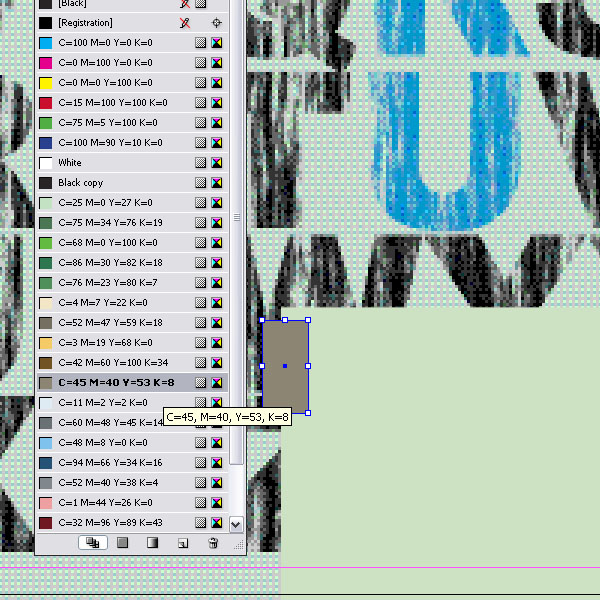Pick the magenta C=0 M=100 Y=0 K=0 color chip
Image resolution: width=600 pixels, height=600 pixels.
point(46,63)
